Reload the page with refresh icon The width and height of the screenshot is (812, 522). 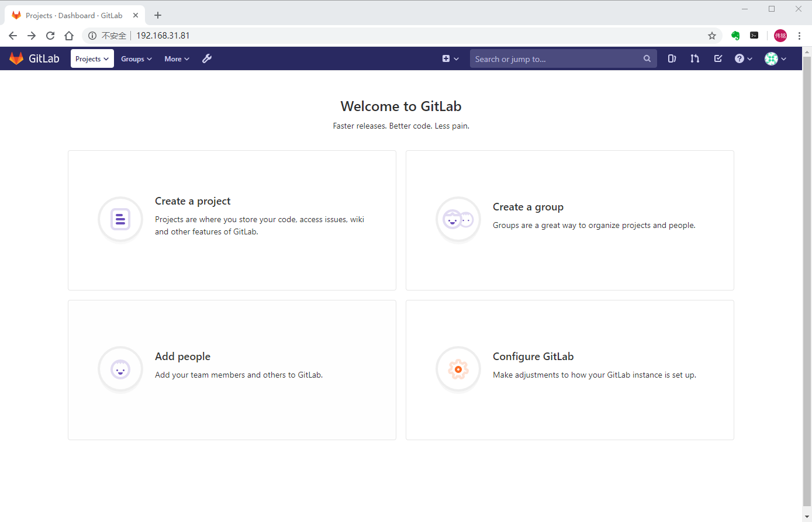point(50,36)
